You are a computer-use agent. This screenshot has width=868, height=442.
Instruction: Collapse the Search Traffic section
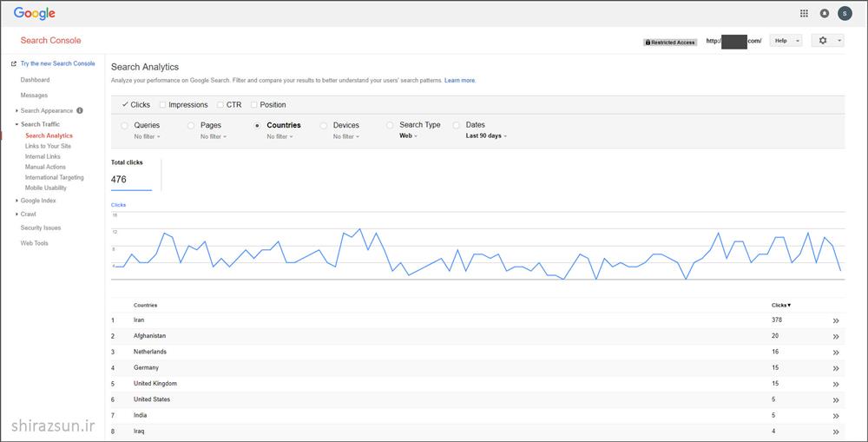[x=16, y=125]
